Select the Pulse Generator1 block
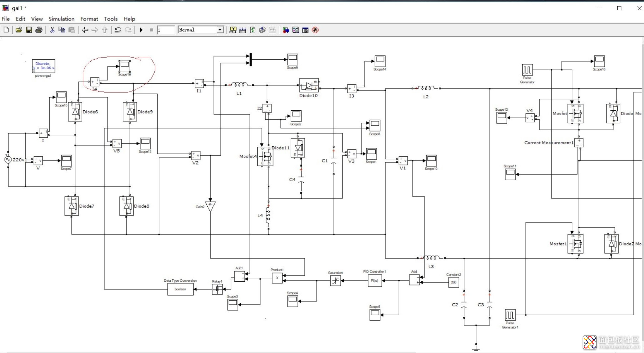The height and width of the screenshot is (353, 644). [x=510, y=315]
